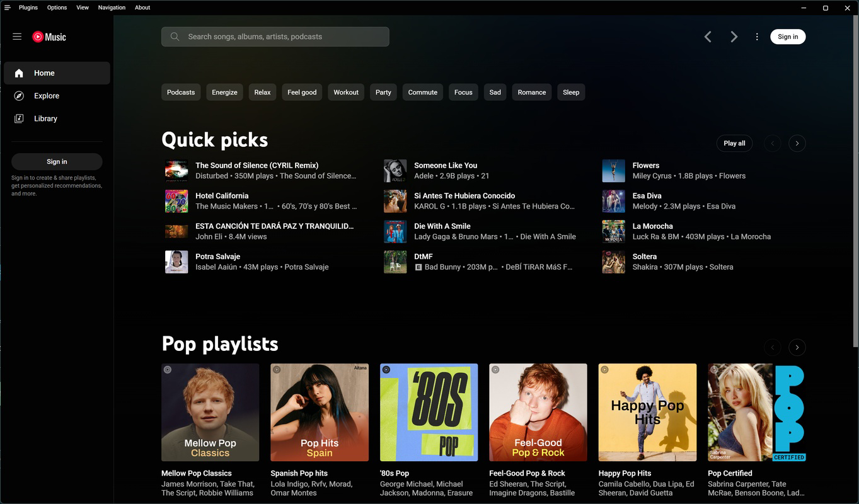The width and height of the screenshot is (859, 504).
Task: Open the Options menu in the menu bar
Action: [56, 7]
